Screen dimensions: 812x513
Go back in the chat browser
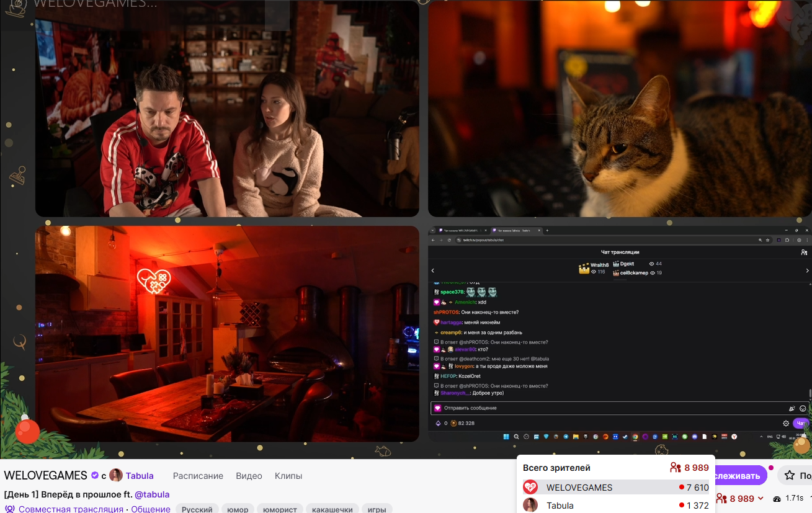[x=432, y=240]
